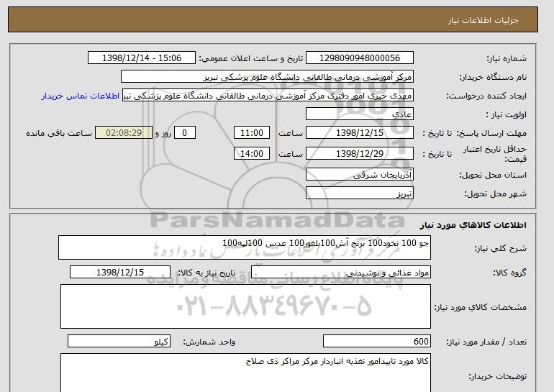Click the label گروه کالا
The width and height of the screenshot is (554, 392).
pos(510,273)
